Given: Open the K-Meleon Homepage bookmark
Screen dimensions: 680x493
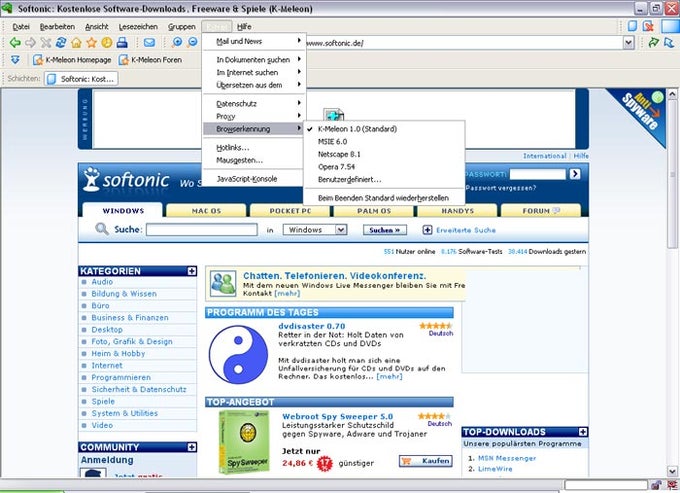Looking at the screenshot, I should click(x=72, y=60).
